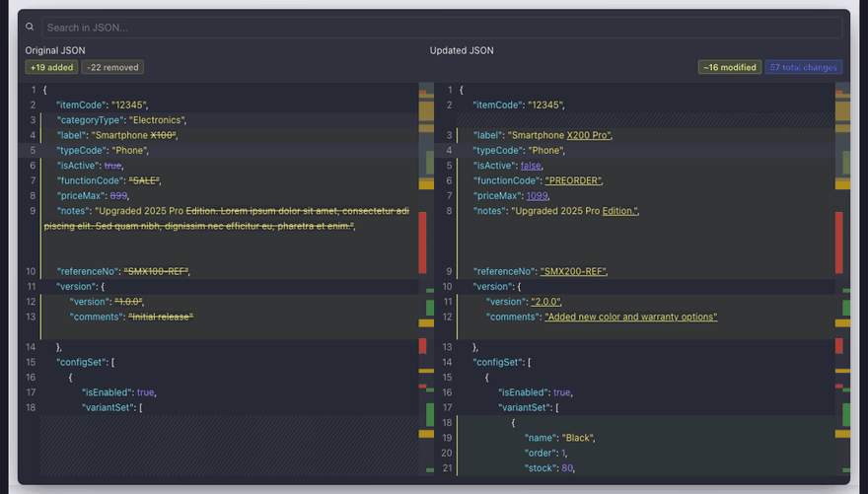
Task: Click "variantSet" line in updated JSON
Action: point(528,407)
